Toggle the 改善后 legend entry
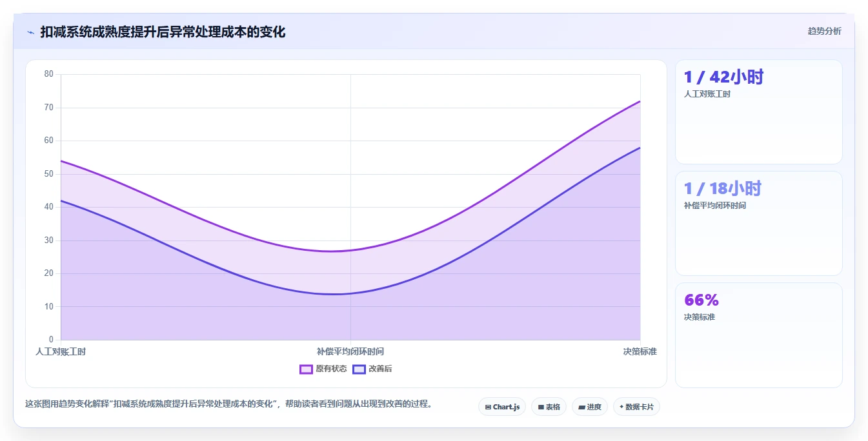The width and height of the screenshot is (868, 441). pyautogui.click(x=372, y=369)
